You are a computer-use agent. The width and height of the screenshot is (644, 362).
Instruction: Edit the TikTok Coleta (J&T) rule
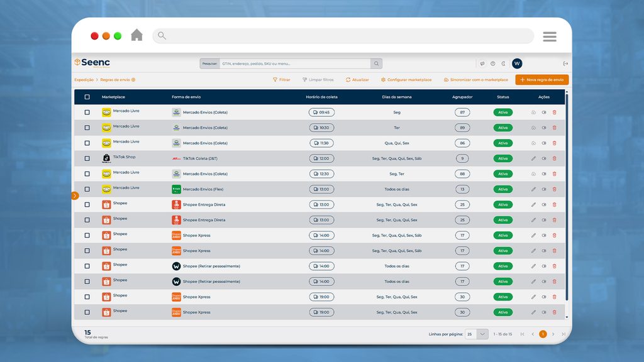(x=533, y=158)
